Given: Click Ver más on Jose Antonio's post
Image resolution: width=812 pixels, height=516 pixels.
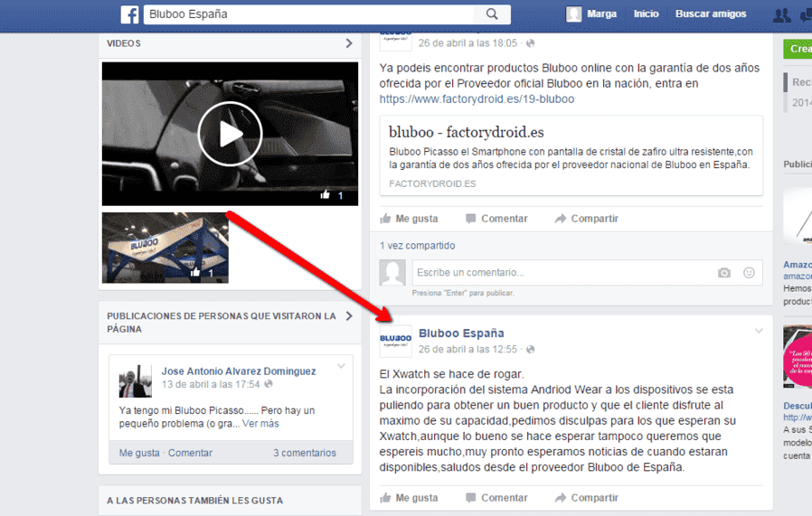Looking at the screenshot, I should click(x=260, y=424).
